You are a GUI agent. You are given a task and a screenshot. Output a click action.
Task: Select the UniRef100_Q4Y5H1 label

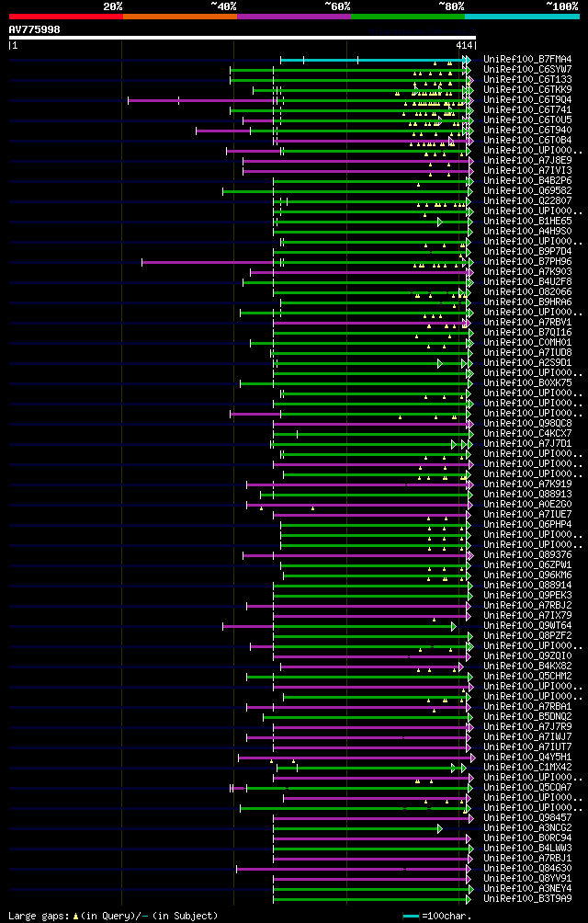click(x=526, y=757)
